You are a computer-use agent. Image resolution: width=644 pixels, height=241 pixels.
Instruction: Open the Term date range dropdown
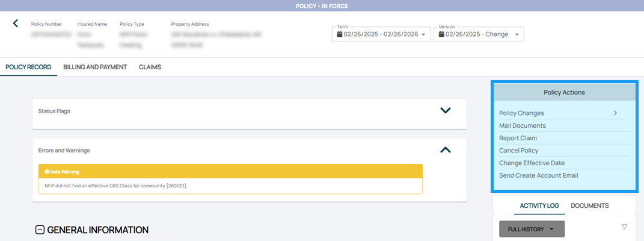[x=381, y=34]
